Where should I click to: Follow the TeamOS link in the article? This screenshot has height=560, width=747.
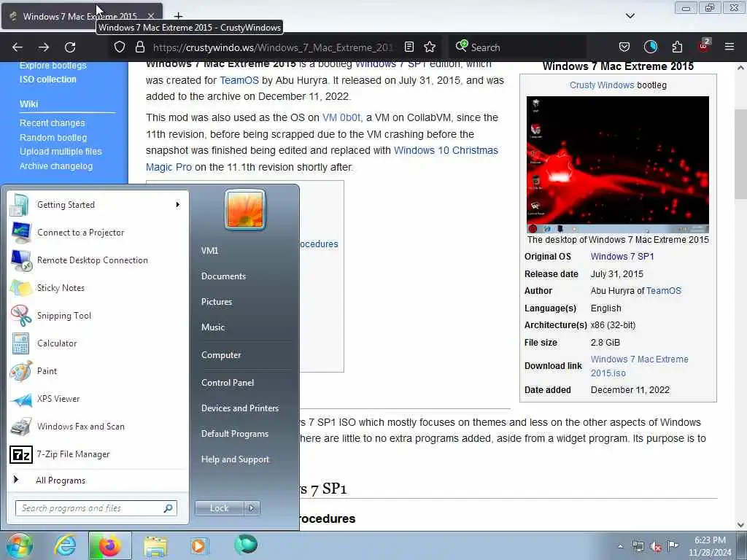click(239, 80)
